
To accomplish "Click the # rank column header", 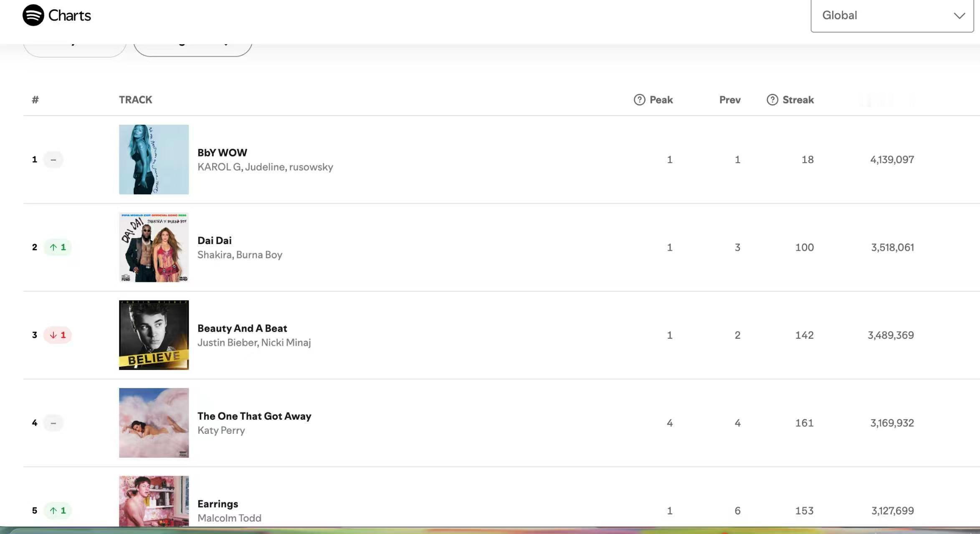I will tap(35, 100).
